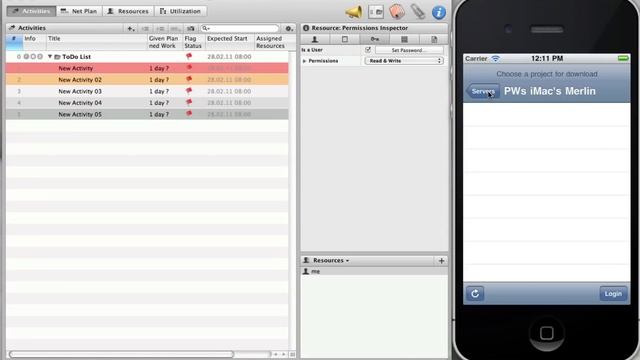Open the library folder toolbar icon

[376, 12]
